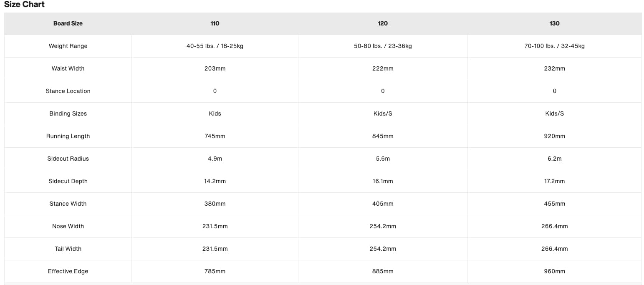Click the 40-55 lbs. / 18-25kg weight cell
The height and width of the screenshot is (285, 644).
click(x=215, y=46)
